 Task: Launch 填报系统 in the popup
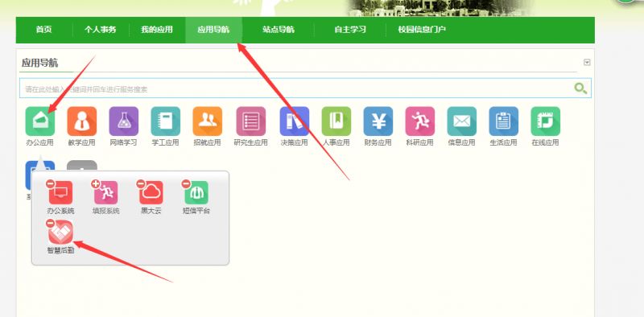[106, 192]
